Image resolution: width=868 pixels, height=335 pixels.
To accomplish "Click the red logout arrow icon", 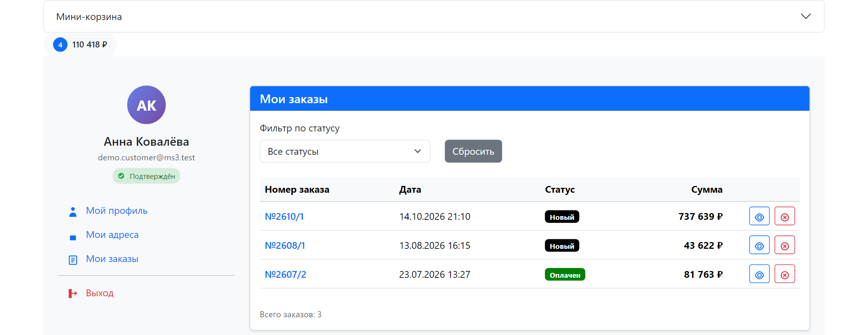I will [x=73, y=294].
